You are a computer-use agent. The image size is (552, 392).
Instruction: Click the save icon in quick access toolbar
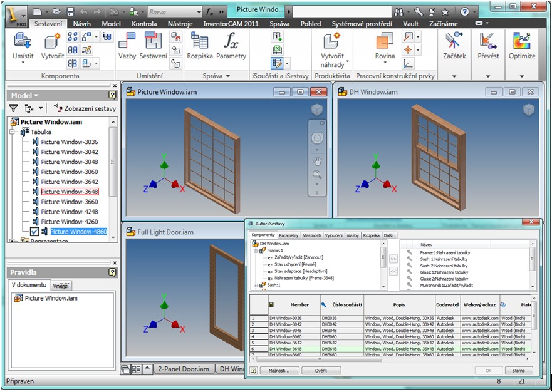point(70,12)
